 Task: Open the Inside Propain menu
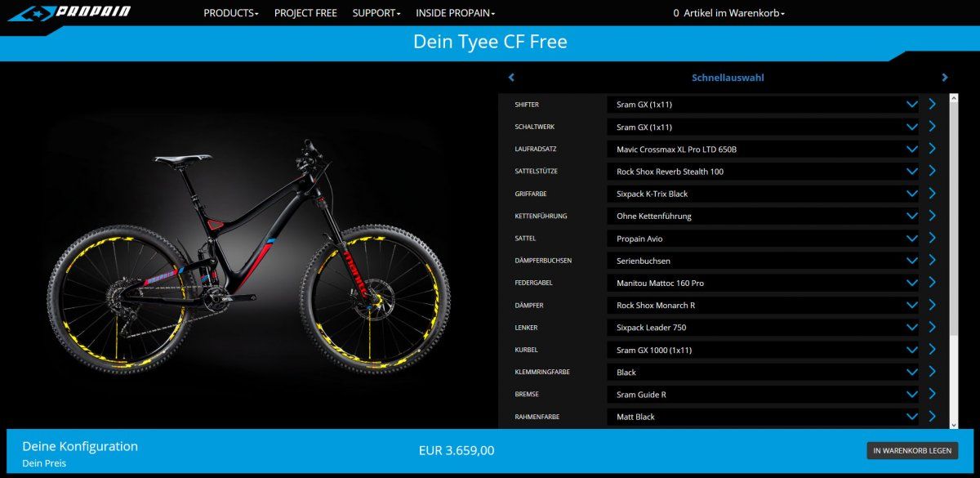[455, 13]
